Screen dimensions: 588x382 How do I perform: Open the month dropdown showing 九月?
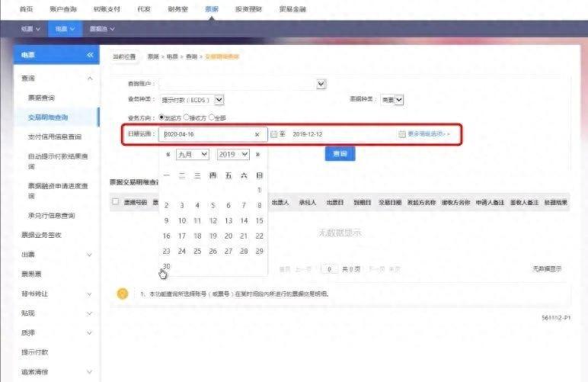click(x=193, y=155)
